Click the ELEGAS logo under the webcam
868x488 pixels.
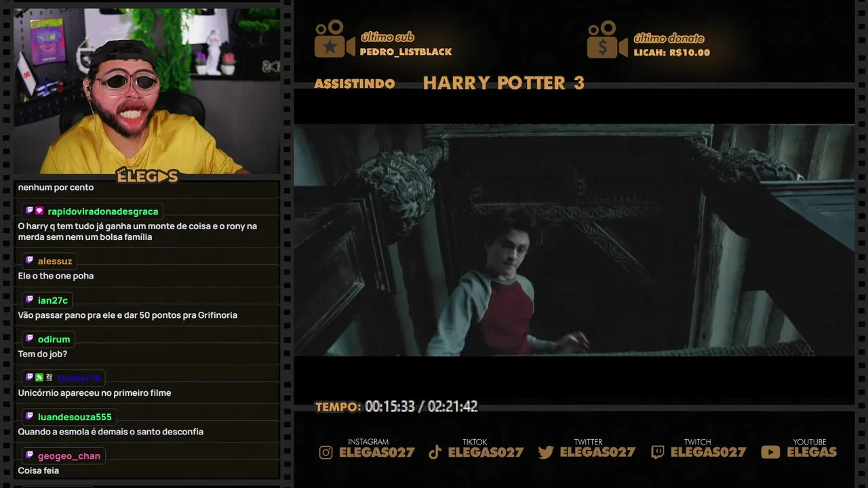click(147, 176)
